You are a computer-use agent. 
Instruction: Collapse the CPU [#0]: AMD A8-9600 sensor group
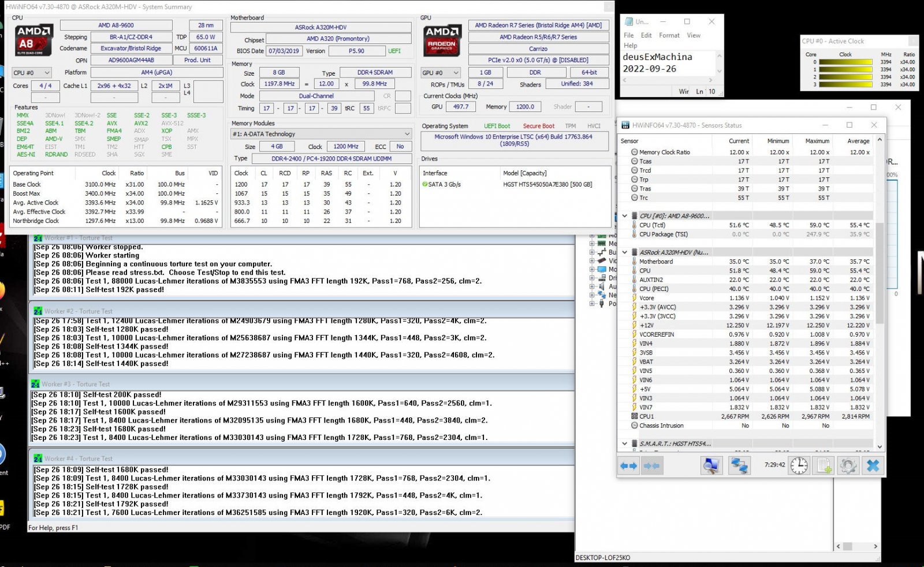tap(624, 216)
